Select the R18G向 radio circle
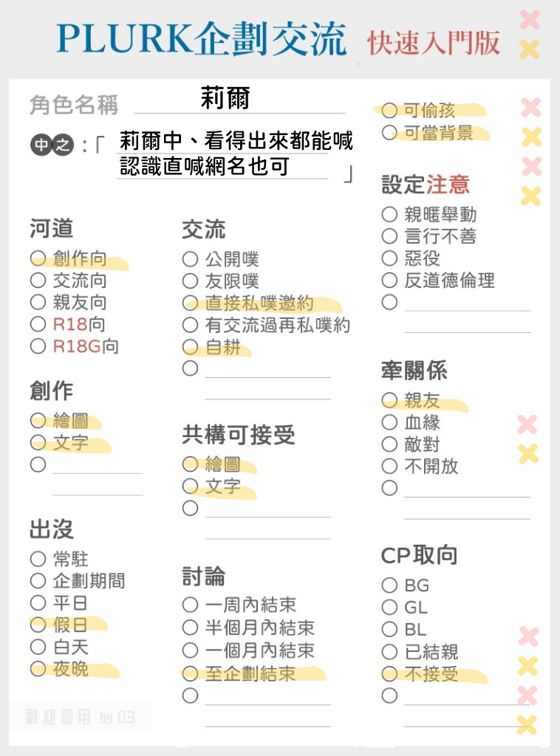The image size is (560, 756). click(38, 346)
